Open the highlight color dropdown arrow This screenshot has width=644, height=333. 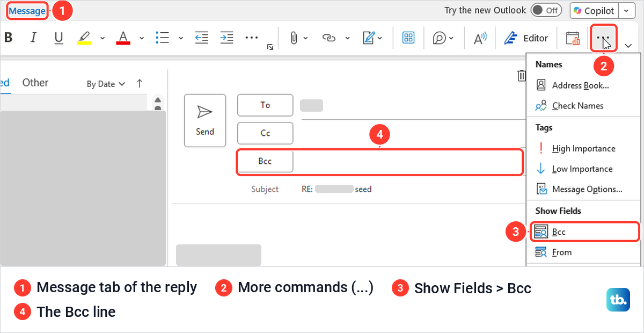[x=102, y=38]
